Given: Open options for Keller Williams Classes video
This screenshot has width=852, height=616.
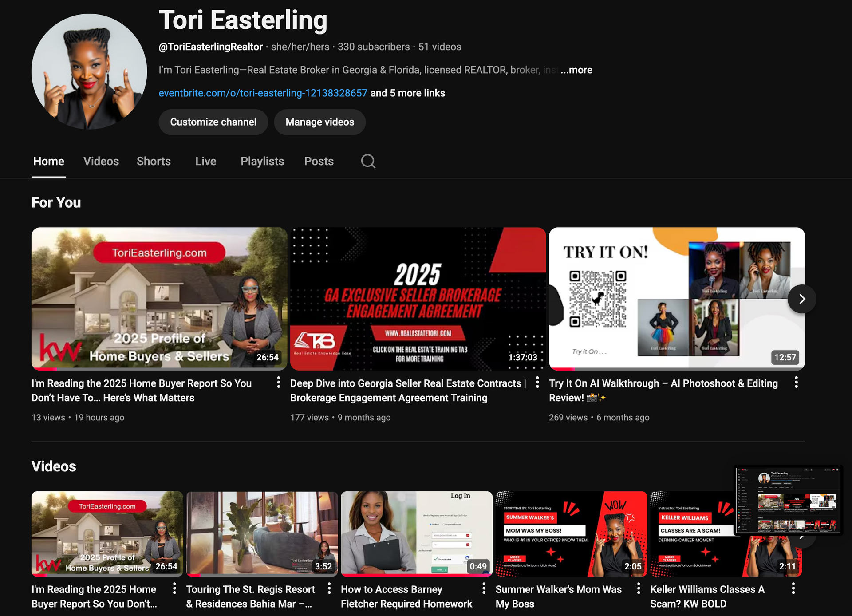Looking at the screenshot, I should pyautogui.click(x=793, y=588).
